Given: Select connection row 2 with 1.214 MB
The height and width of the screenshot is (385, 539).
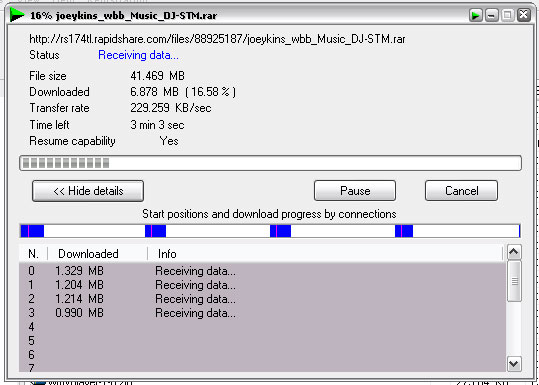Looking at the screenshot, I should pos(263,299).
